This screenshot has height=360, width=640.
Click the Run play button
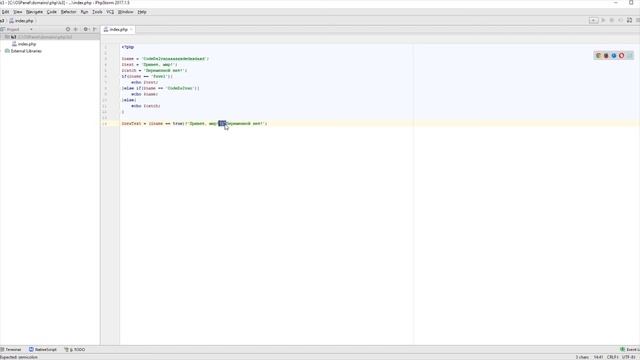(x=603, y=20)
